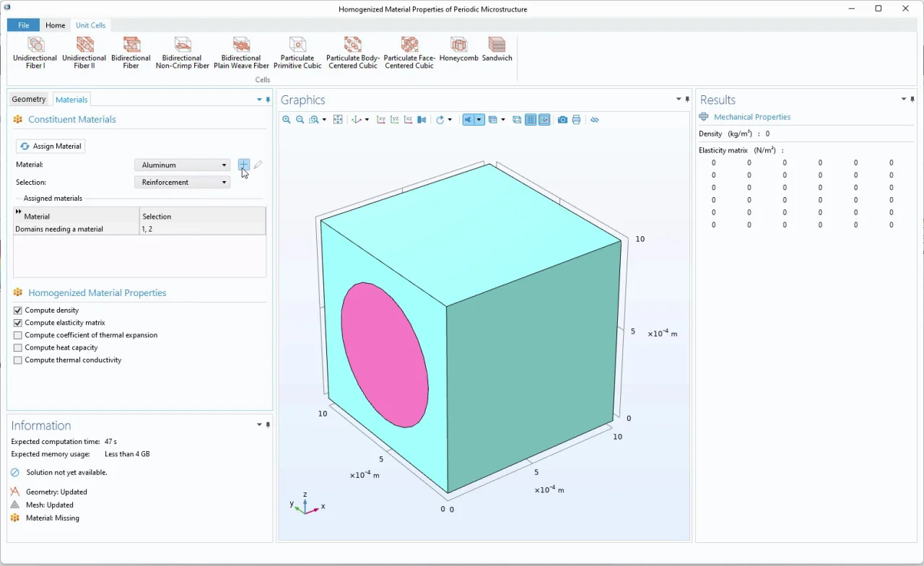The width and height of the screenshot is (924, 566).
Task: Print the graphics view
Action: (x=576, y=120)
